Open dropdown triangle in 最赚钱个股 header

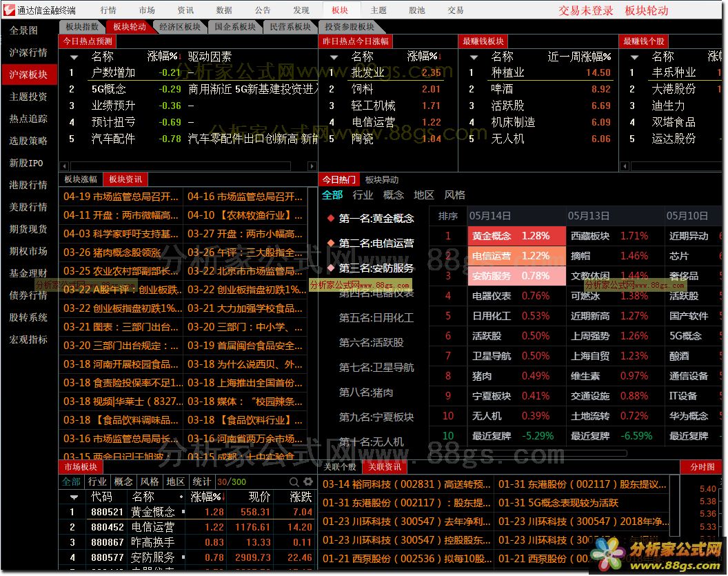pyautogui.click(x=634, y=57)
